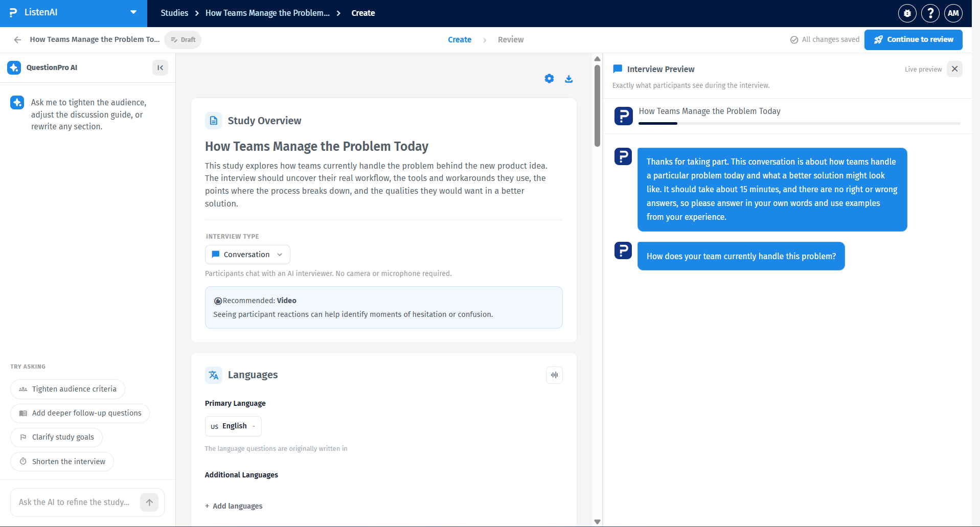Click the All changes saved status
980x527 pixels.
pos(825,40)
